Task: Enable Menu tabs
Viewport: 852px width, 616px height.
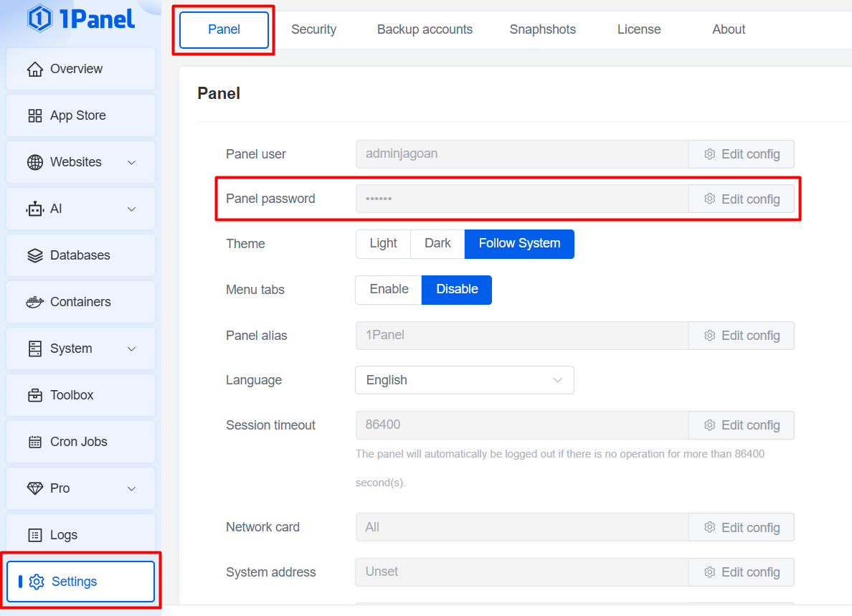Action: pos(389,290)
